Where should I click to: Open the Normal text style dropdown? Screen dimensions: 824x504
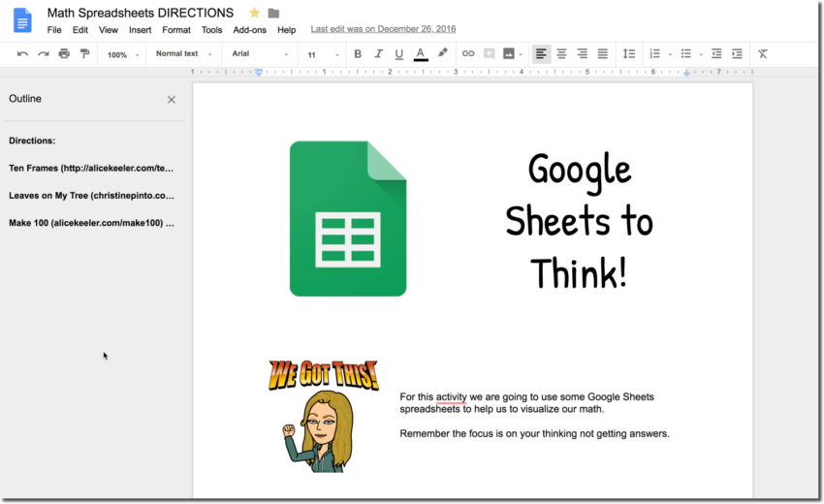coord(184,53)
